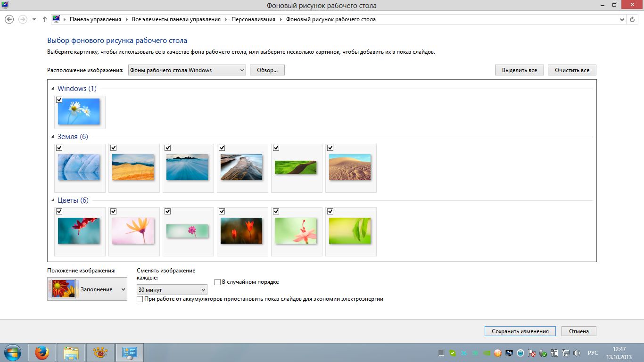This screenshot has width=644, height=362.
Task: Go to 'Персонализация' in the breadcrumb
Action: tap(253, 19)
